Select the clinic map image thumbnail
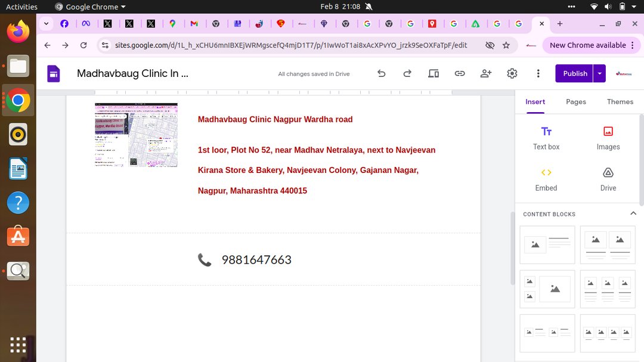The width and height of the screenshot is (644, 362). pos(136,135)
